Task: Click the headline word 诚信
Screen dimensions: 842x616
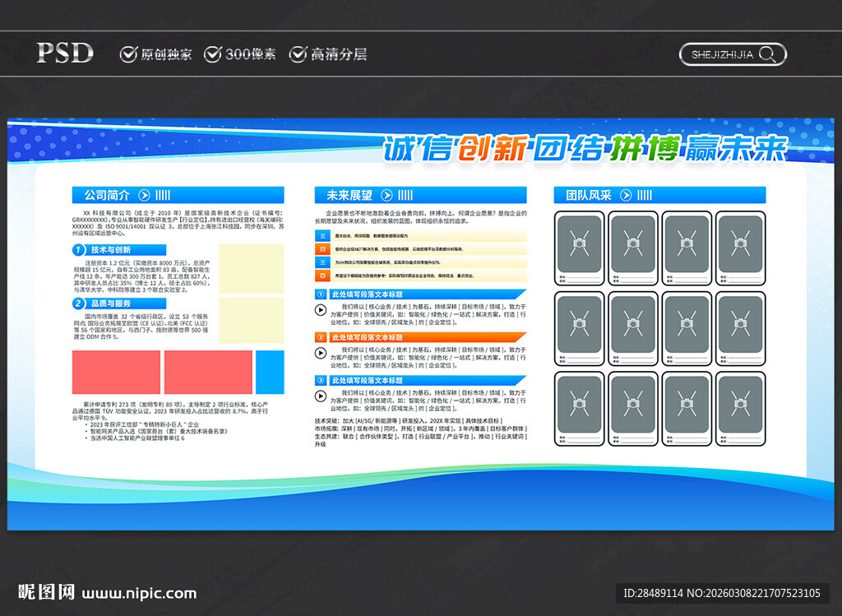Action: pos(419,149)
